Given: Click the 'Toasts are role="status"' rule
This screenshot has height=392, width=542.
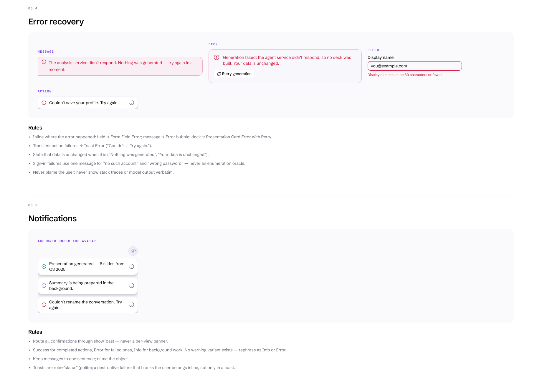Looking at the screenshot, I should (134, 368).
